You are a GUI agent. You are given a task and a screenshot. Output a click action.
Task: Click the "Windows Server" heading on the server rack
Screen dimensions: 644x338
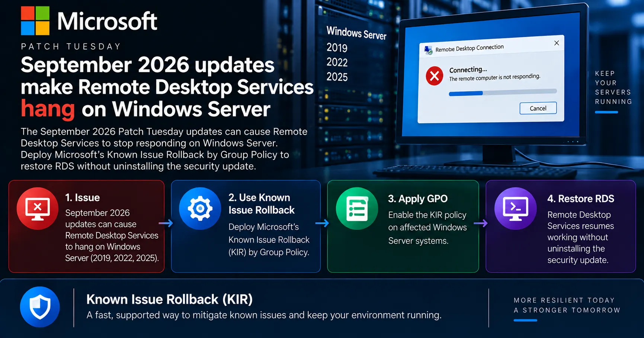pyautogui.click(x=356, y=33)
